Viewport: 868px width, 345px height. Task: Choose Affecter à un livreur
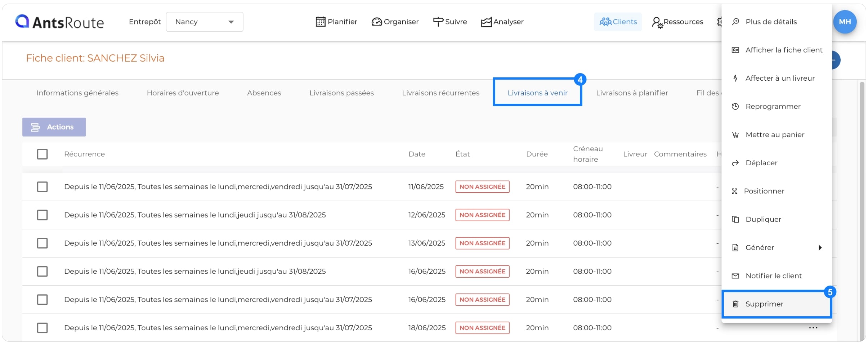777,78
